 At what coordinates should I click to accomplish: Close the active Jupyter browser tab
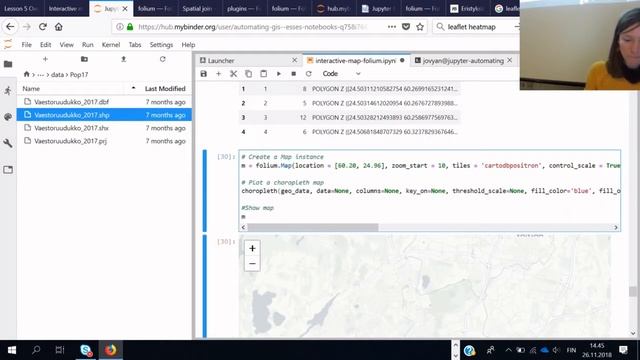coord(125,9)
